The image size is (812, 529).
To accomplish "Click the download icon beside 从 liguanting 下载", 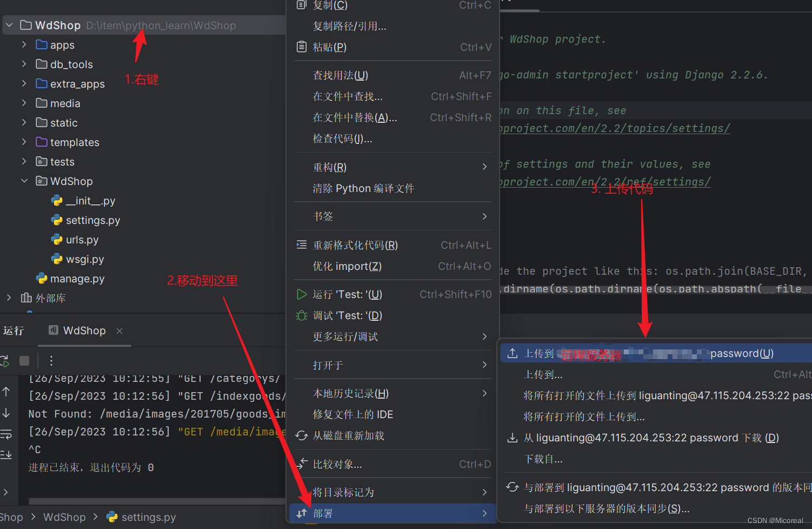I will (513, 438).
